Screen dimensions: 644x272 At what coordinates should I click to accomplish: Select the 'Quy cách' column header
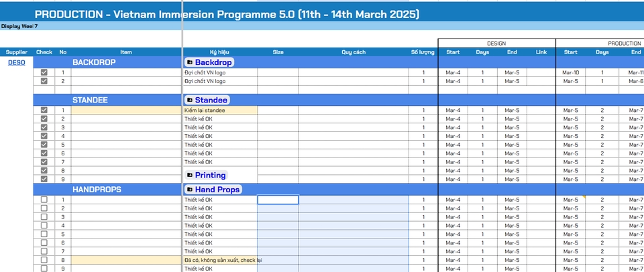[x=354, y=52]
